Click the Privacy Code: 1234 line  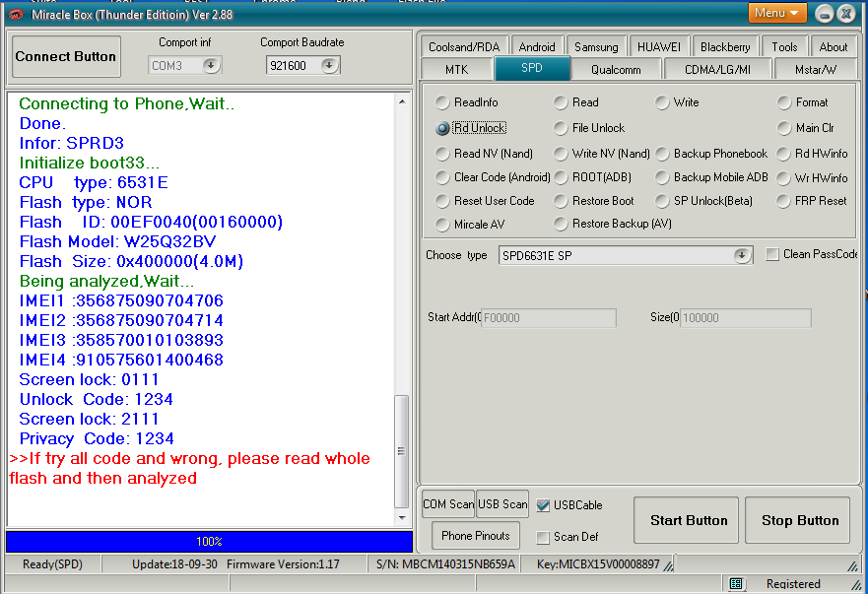pos(97,438)
